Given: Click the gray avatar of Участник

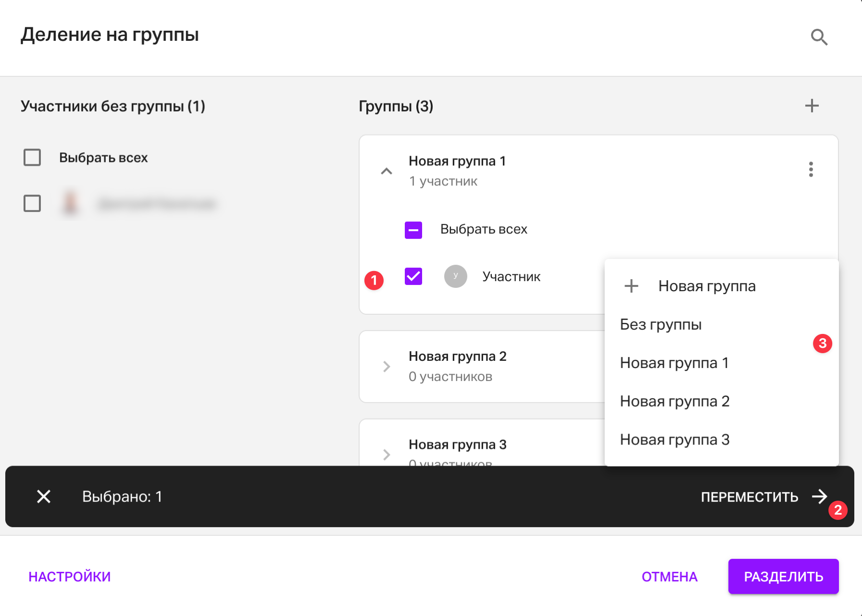Looking at the screenshot, I should coord(455,276).
